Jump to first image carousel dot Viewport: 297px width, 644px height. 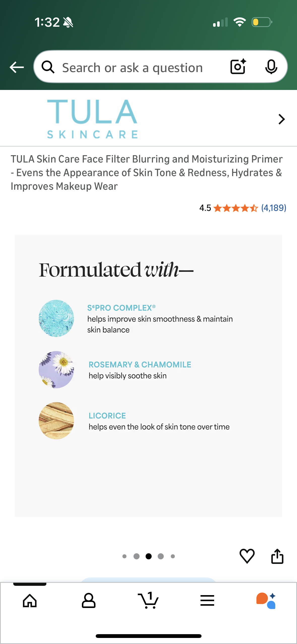(124, 556)
